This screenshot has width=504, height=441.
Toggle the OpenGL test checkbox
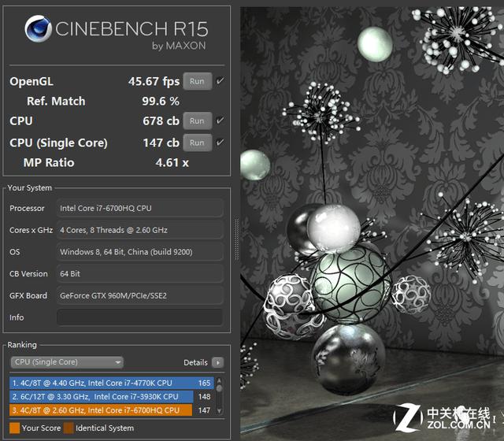(220, 81)
